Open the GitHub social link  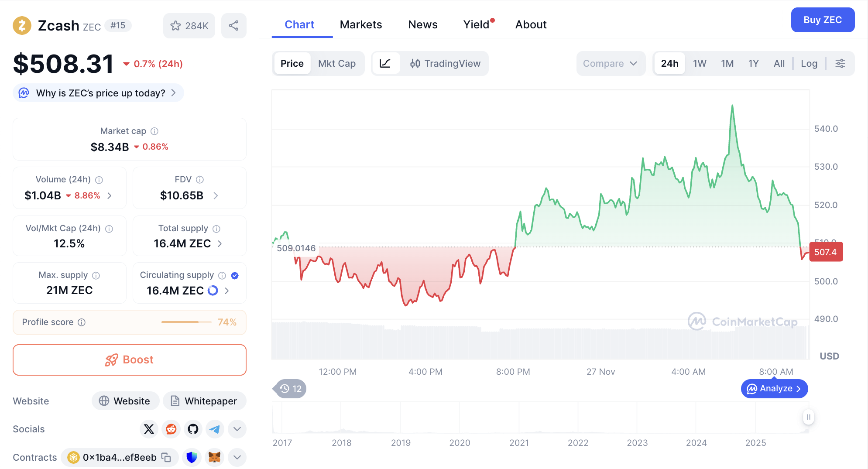[x=193, y=429]
